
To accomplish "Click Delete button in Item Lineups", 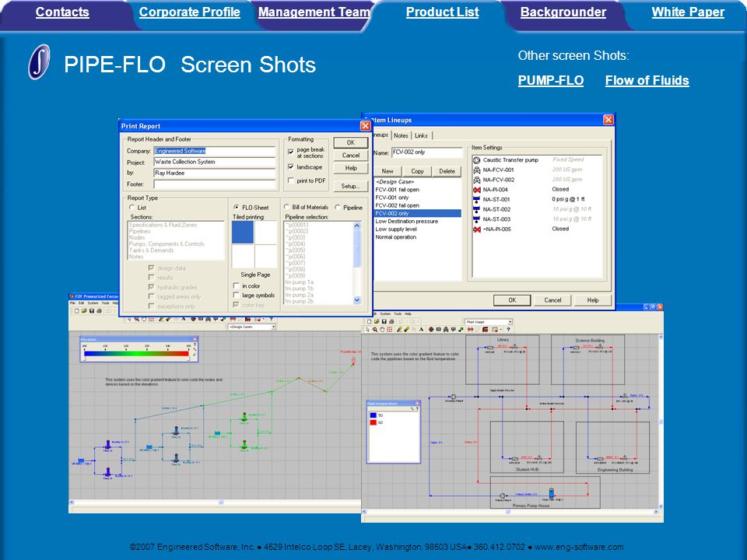I will click(x=447, y=171).
